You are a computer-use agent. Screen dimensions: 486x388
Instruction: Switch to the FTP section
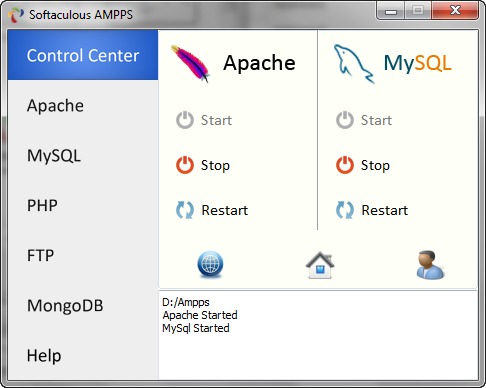pos(83,255)
